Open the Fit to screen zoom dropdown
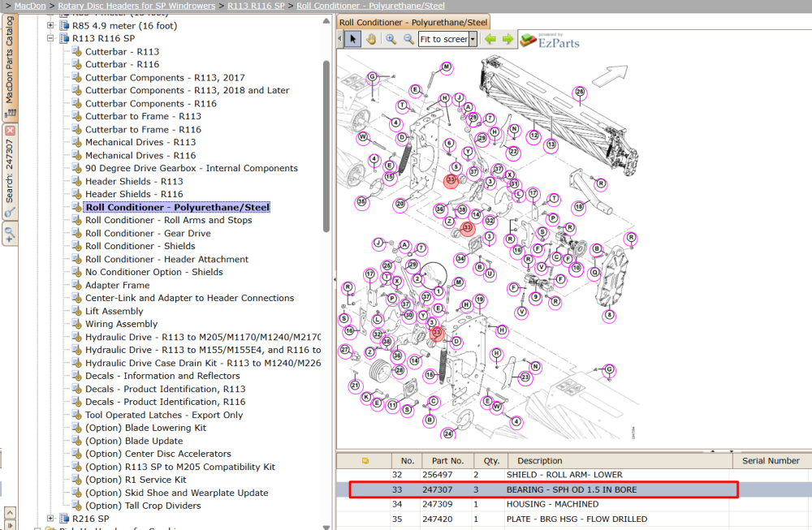The width and height of the screenshot is (812, 530). [473, 39]
